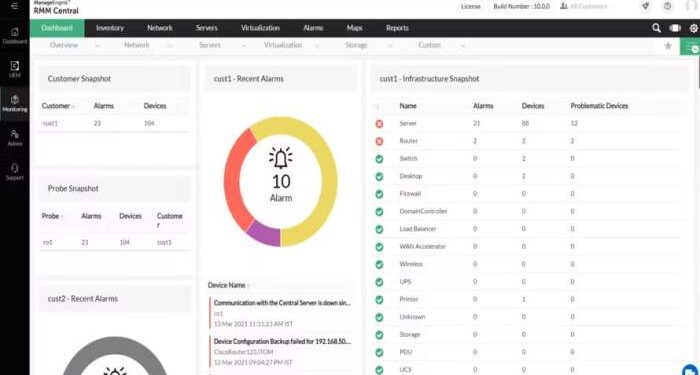Open the hamburger menu in the sidebar

[x=15, y=6]
